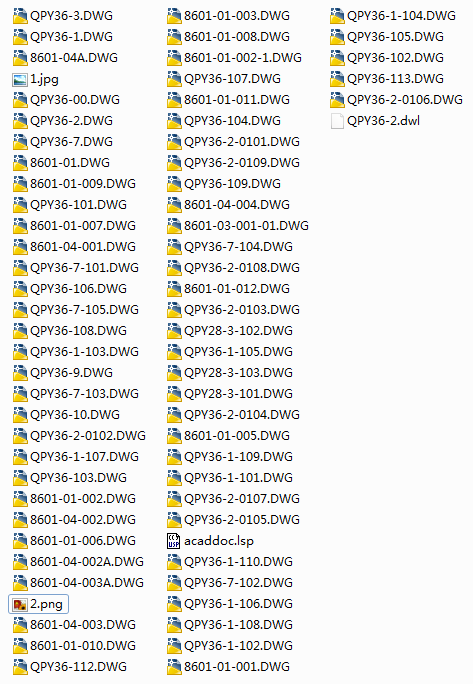Click the file name 8601-04-002A.DWG
The width and height of the screenshot is (473, 684).
point(87,562)
